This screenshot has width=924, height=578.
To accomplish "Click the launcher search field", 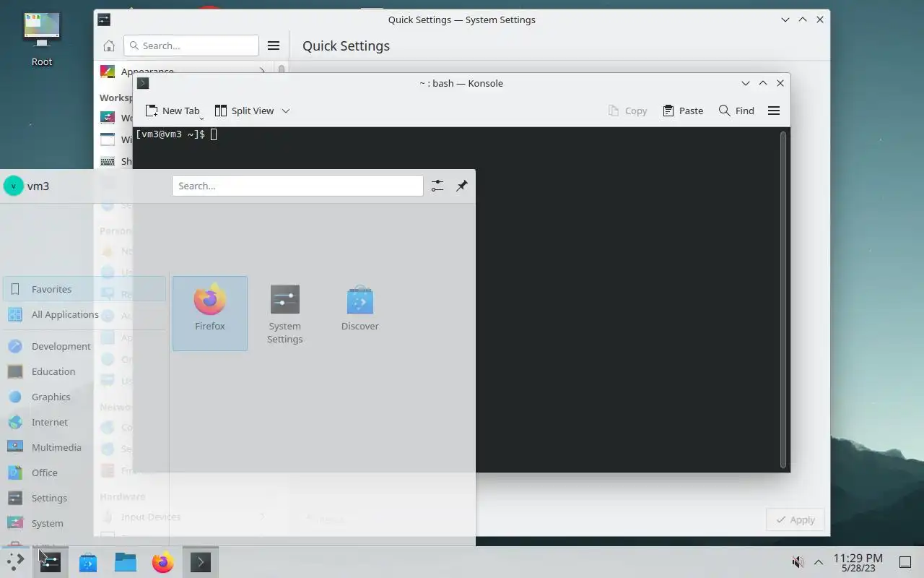I will pos(297,186).
